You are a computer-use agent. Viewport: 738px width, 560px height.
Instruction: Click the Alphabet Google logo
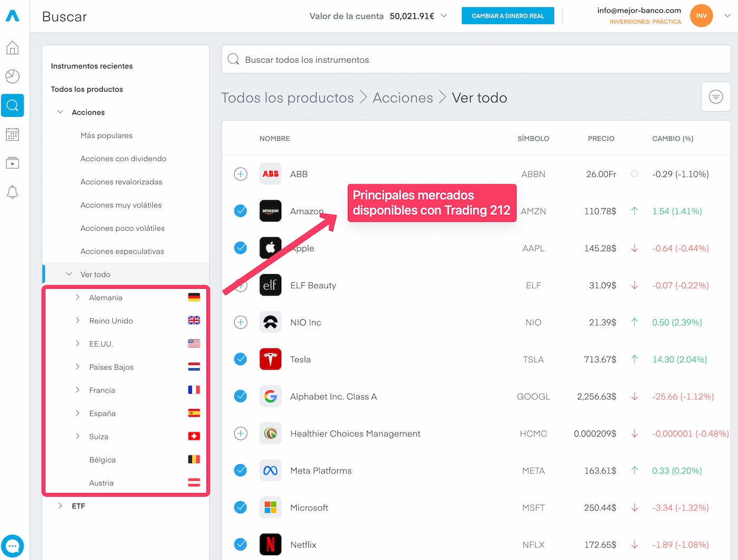(x=270, y=396)
